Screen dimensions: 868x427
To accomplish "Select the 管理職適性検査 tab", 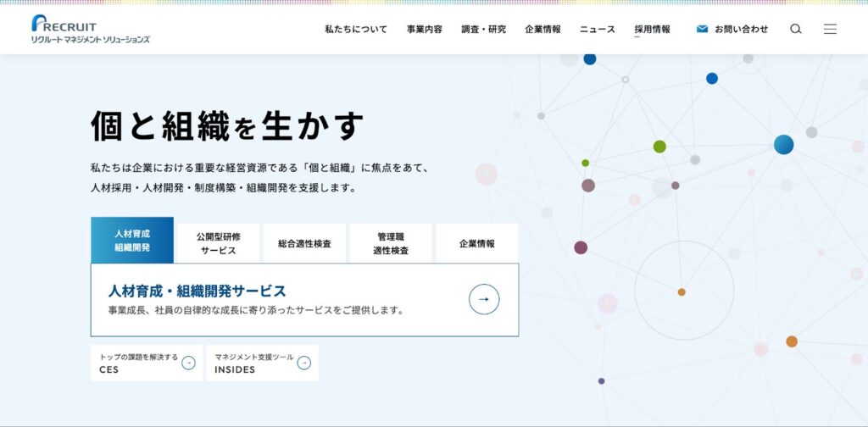I will pyautogui.click(x=391, y=243).
